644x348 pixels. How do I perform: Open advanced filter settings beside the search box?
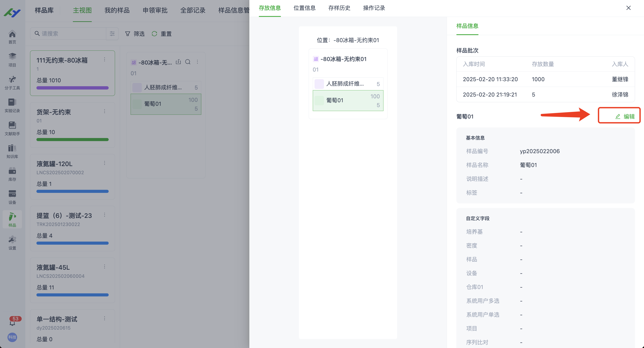tap(112, 34)
